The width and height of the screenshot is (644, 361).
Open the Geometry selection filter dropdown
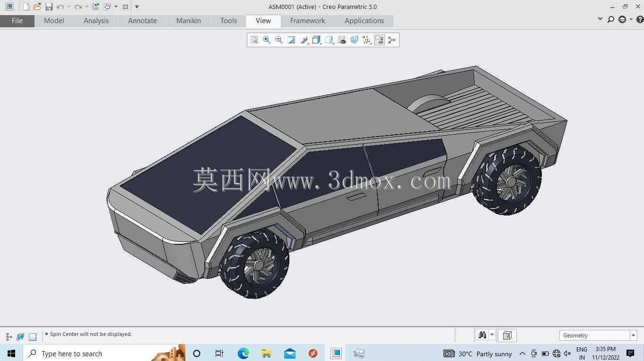point(598,335)
